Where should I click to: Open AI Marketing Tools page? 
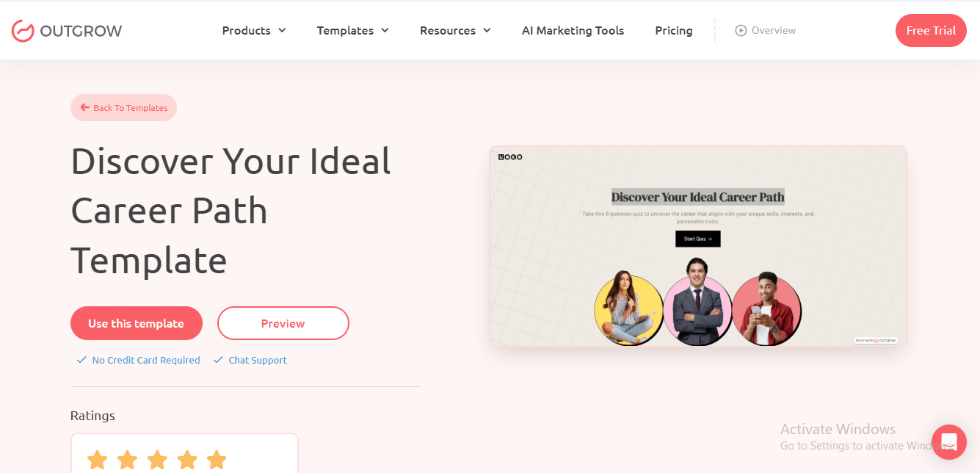tap(573, 31)
